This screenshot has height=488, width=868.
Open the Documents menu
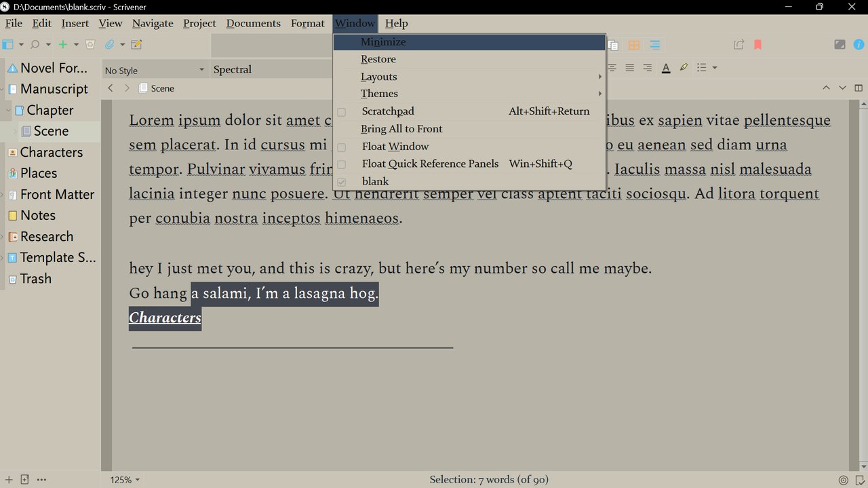[x=254, y=23]
